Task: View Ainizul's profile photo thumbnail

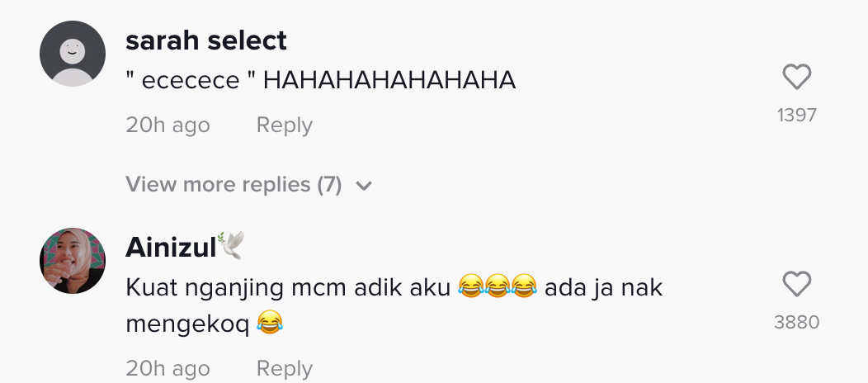Action: click(x=73, y=261)
